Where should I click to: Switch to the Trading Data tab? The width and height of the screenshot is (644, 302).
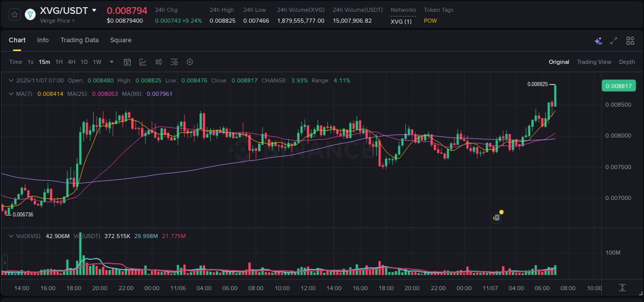pyautogui.click(x=79, y=40)
